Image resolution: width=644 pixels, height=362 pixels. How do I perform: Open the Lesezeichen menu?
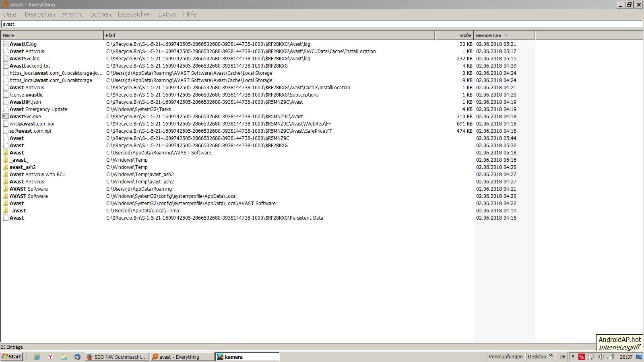pyautogui.click(x=134, y=14)
